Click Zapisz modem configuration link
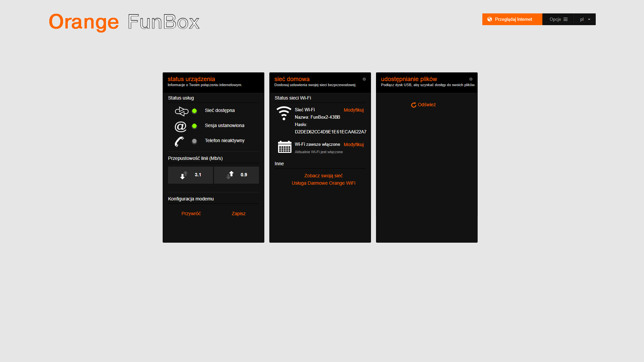 [238, 214]
